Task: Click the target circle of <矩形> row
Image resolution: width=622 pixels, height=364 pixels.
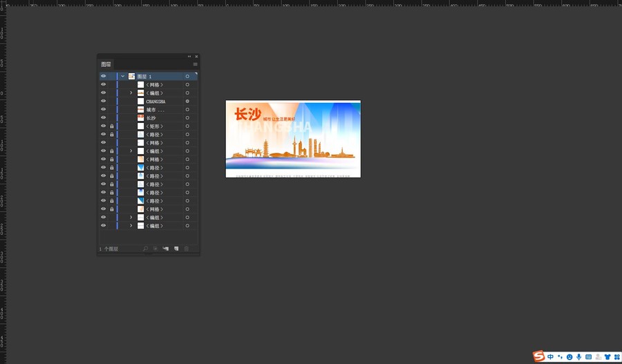Action: (x=187, y=126)
